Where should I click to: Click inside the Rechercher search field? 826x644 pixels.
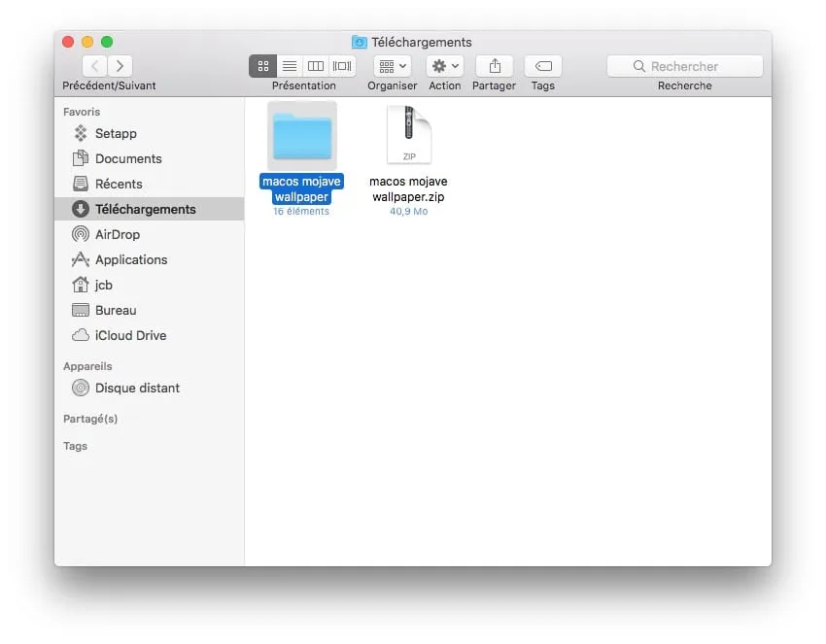point(684,65)
